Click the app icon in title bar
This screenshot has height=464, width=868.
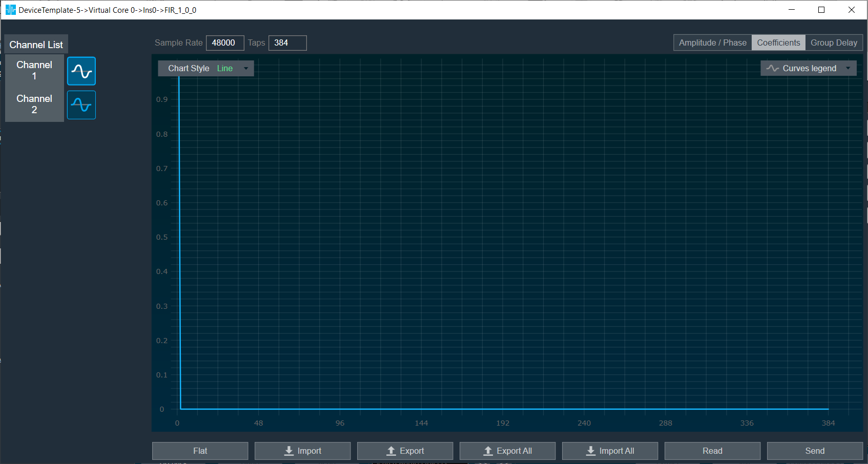pyautogui.click(x=10, y=10)
